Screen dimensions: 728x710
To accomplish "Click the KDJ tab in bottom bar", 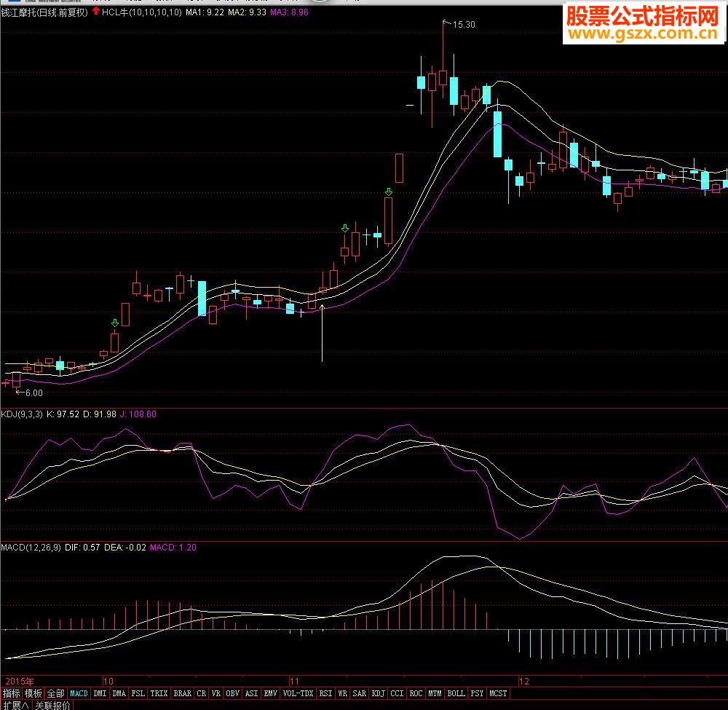I will [379, 693].
